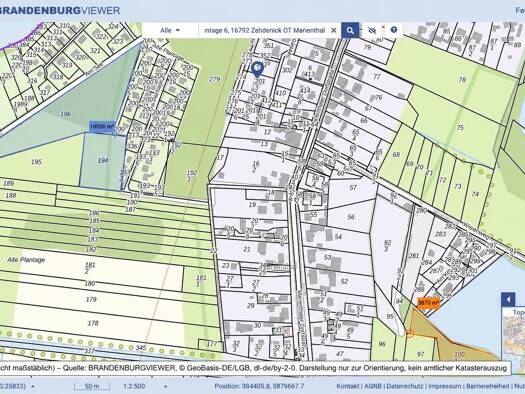Open the Barrierefreiheit link
This screenshot has height=394, width=525.
[x=488, y=386]
